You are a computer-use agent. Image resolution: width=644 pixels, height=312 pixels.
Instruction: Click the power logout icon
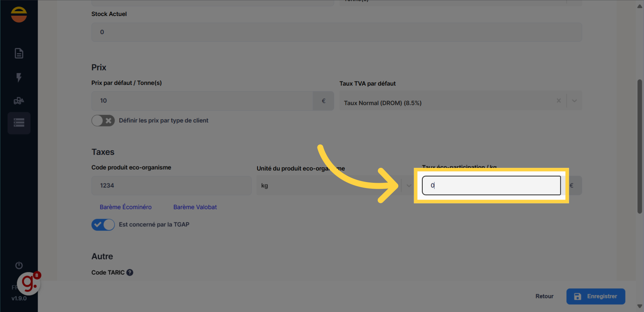(x=19, y=265)
